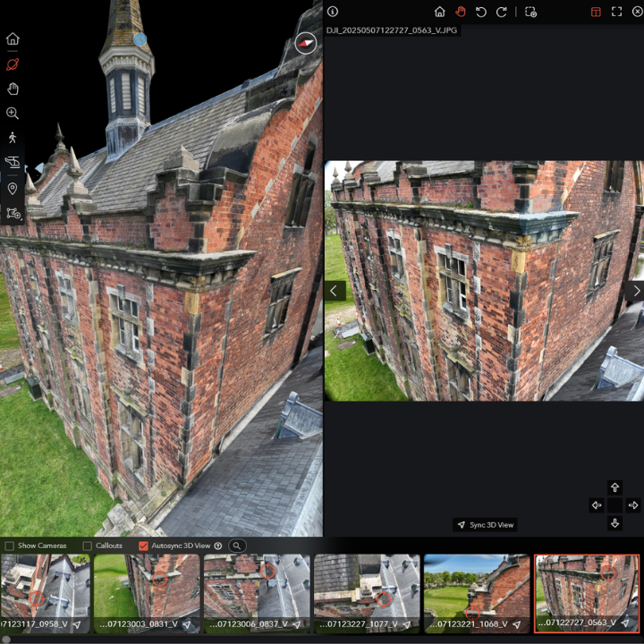The image size is (644, 644).
Task: Click the thumbnail strip scrollbar handle
Action: [x=5, y=640]
